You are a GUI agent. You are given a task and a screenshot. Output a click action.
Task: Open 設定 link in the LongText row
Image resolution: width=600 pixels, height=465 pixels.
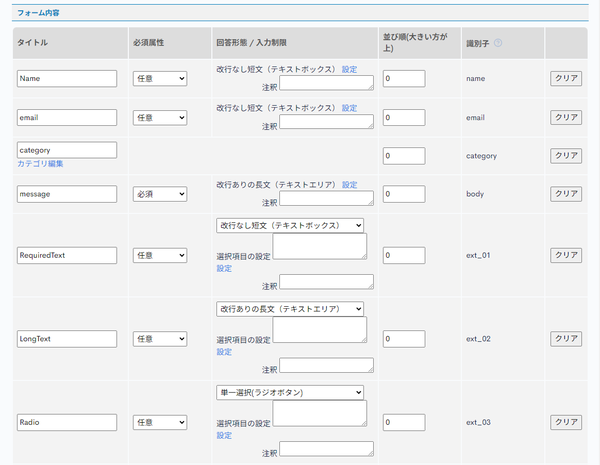point(224,352)
